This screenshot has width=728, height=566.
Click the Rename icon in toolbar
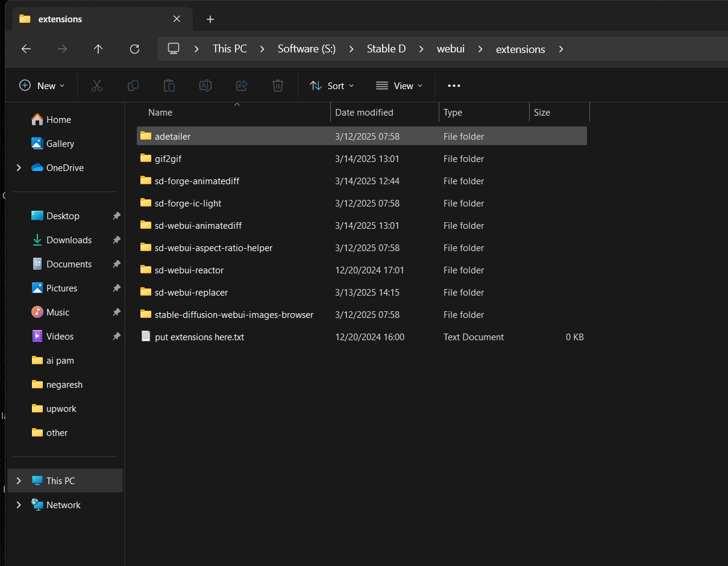tap(206, 86)
